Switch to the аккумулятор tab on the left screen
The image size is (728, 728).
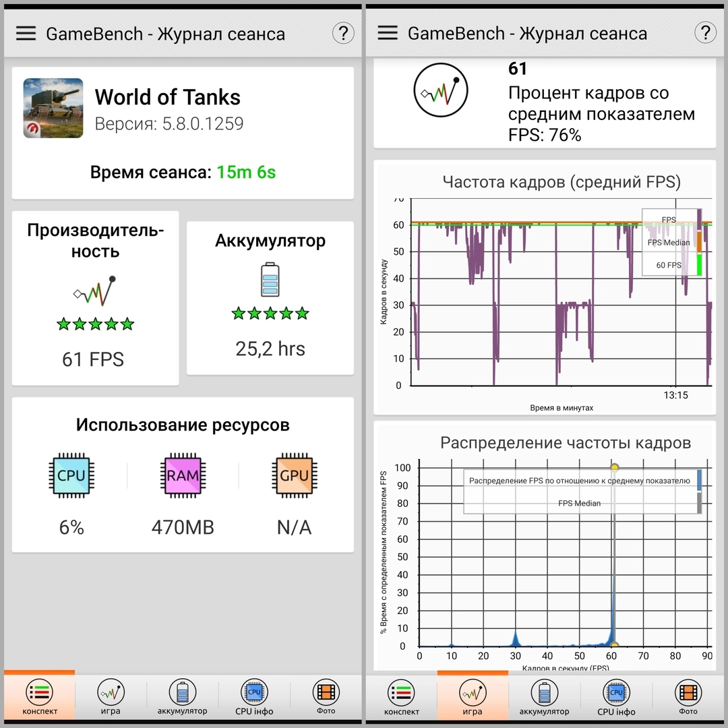click(183, 698)
